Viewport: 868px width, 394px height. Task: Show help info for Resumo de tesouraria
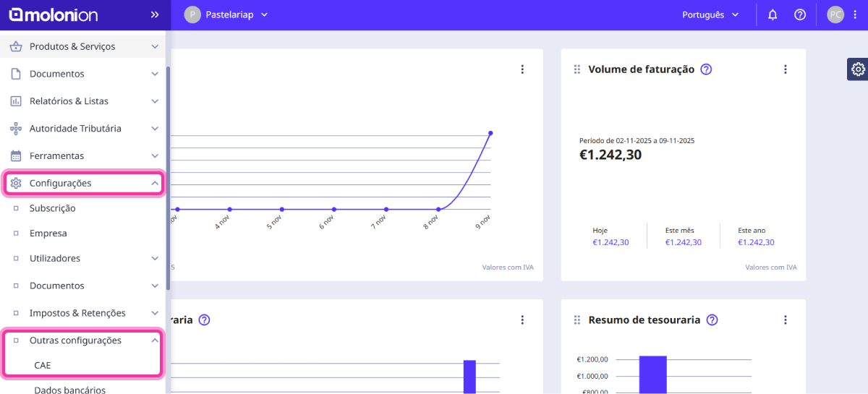click(712, 320)
